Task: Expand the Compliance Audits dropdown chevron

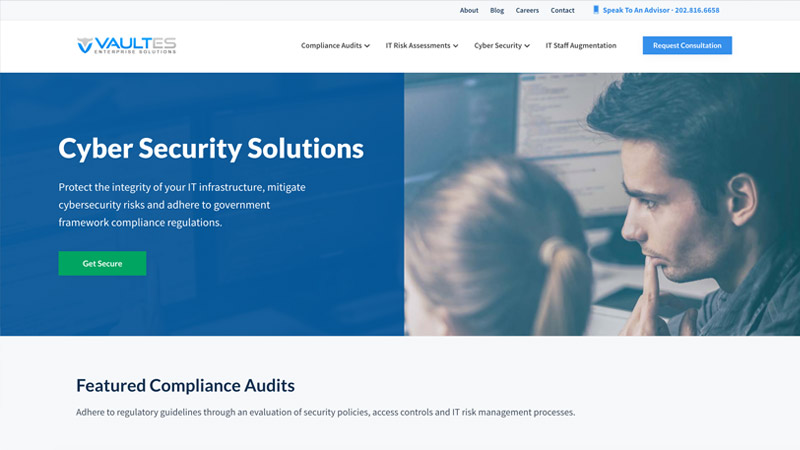Action: click(x=367, y=46)
